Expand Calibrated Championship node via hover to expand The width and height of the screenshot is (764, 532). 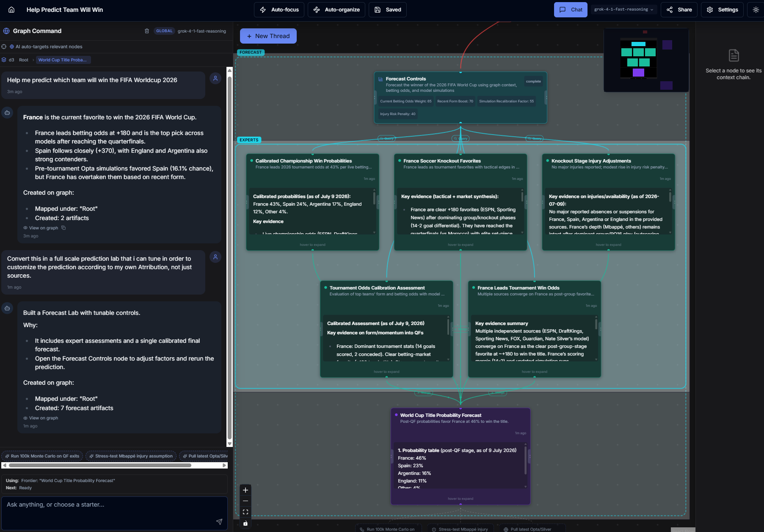point(312,245)
